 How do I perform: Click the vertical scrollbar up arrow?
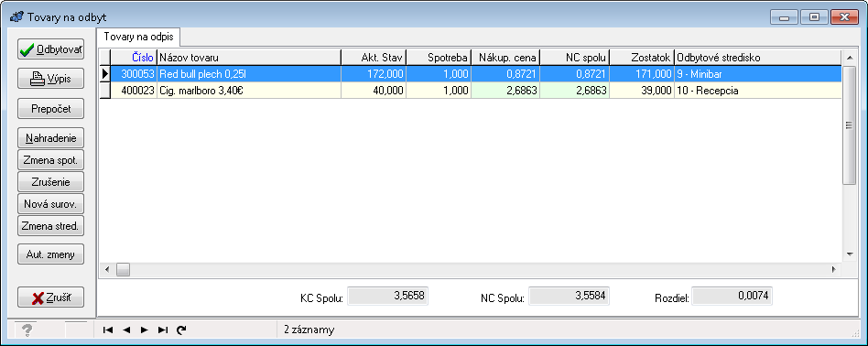pyautogui.click(x=849, y=57)
